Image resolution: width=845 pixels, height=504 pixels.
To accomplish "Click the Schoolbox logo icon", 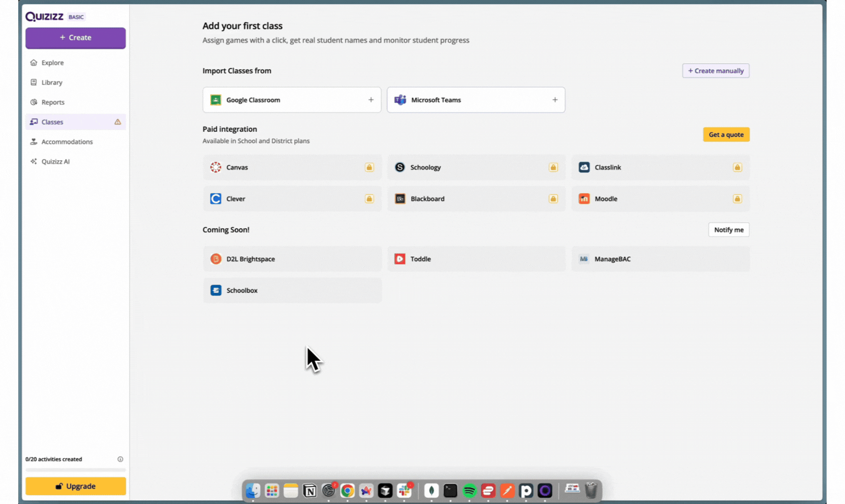I will click(x=216, y=290).
